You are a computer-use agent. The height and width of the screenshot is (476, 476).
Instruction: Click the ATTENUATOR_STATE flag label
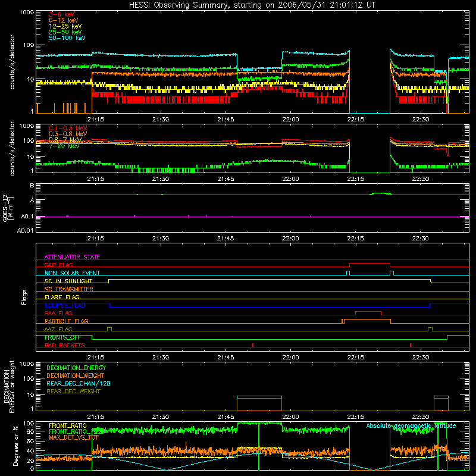click(72, 257)
